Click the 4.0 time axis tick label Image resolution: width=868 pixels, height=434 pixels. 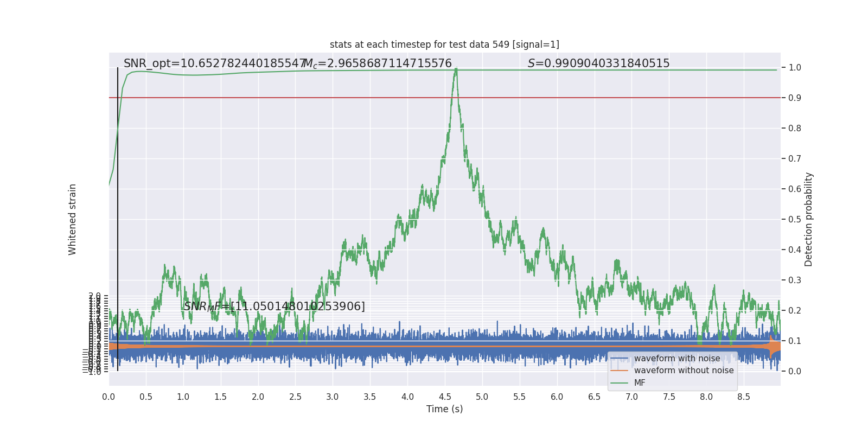[x=407, y=397]
